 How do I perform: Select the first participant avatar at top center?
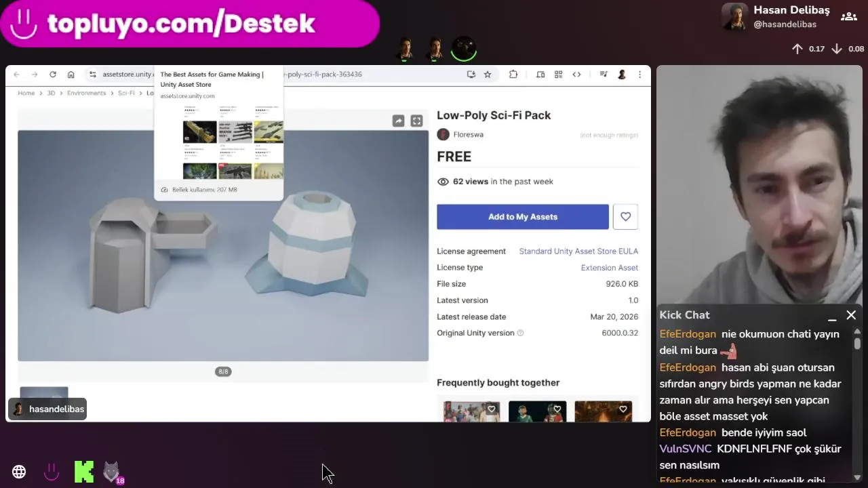(x=406, y=49)
